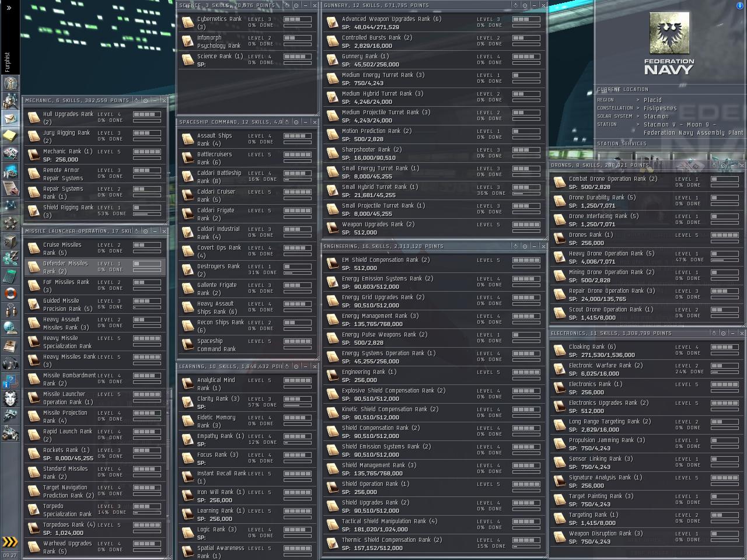This screenshot has height=560, width=747.
Task: Open chat channels icon with two figures
Action: (x=10, y=310)
